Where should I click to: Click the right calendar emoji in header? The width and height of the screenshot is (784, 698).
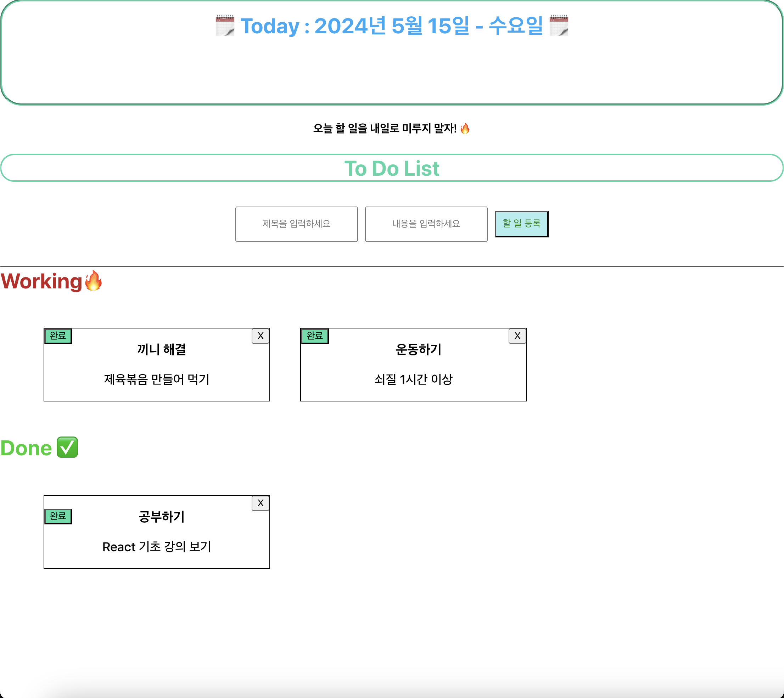pyautogui.click(x=559, y=26)
